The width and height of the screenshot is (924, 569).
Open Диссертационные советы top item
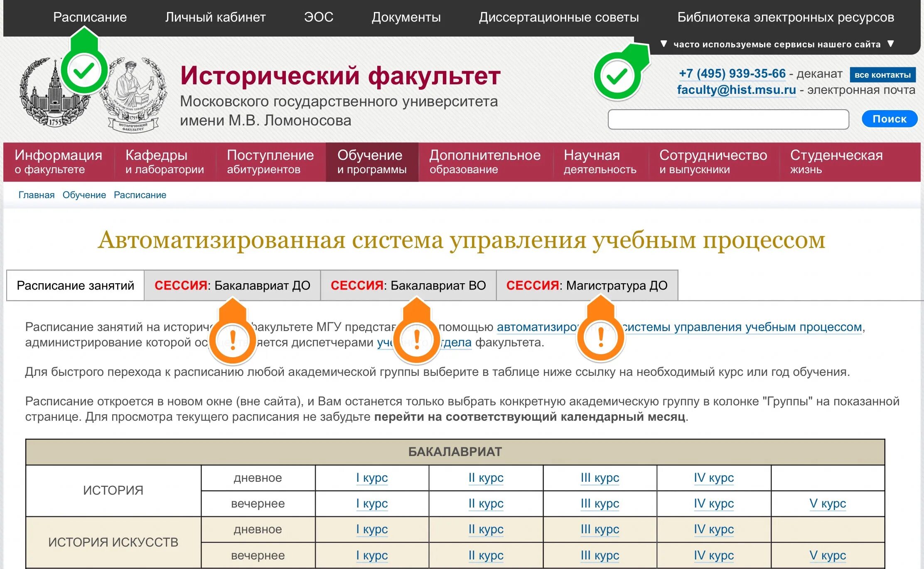point(559,17)
